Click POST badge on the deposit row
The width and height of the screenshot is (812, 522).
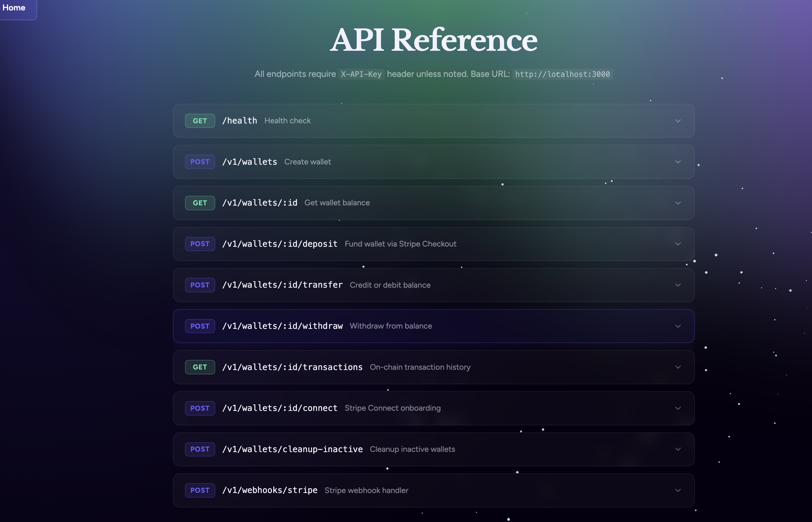point(200,244)
